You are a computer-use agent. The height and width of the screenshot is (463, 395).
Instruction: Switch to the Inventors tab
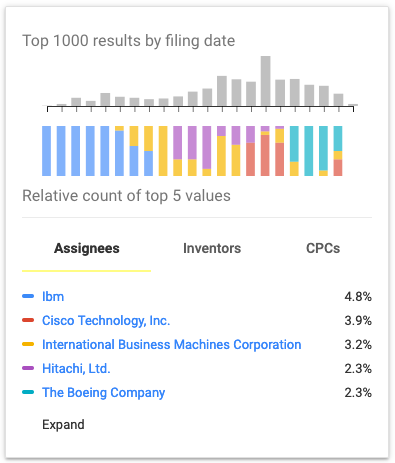212,248
